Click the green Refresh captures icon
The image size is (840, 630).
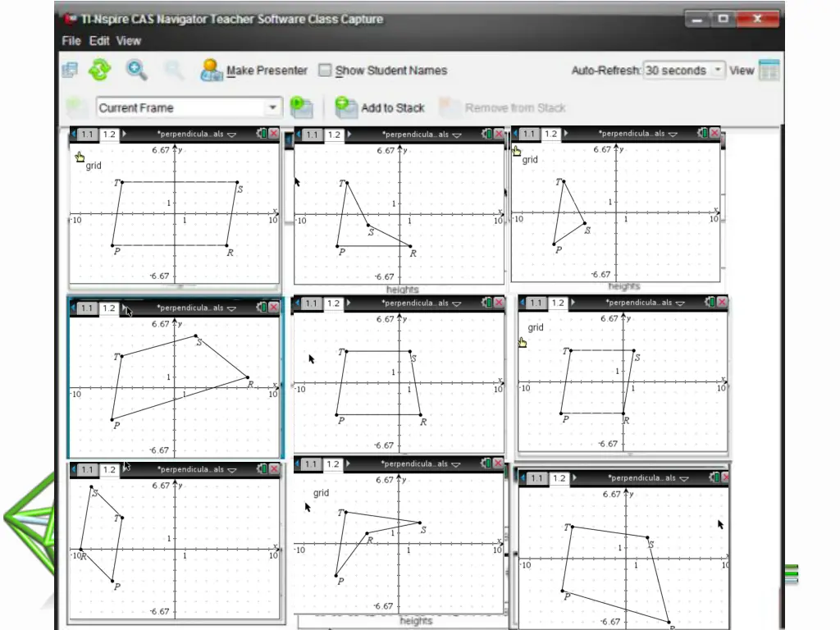point(99,70)
